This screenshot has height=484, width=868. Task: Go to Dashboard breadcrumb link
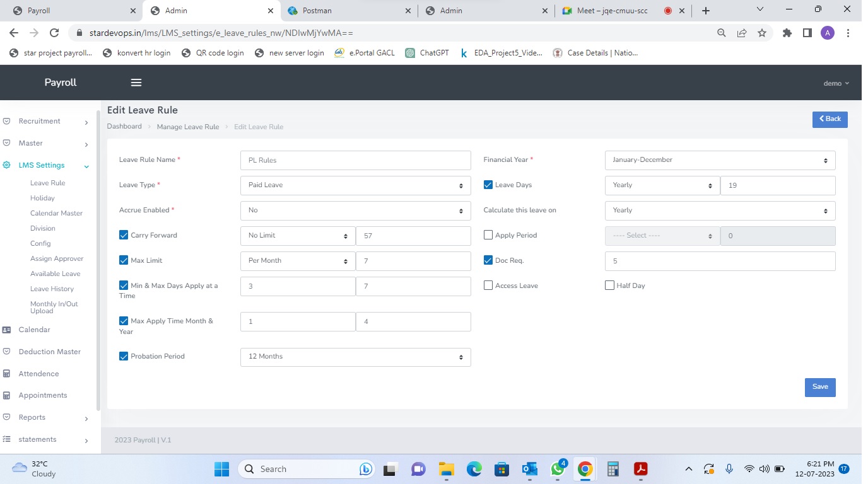pyautogui.click(x=124, y=126)
